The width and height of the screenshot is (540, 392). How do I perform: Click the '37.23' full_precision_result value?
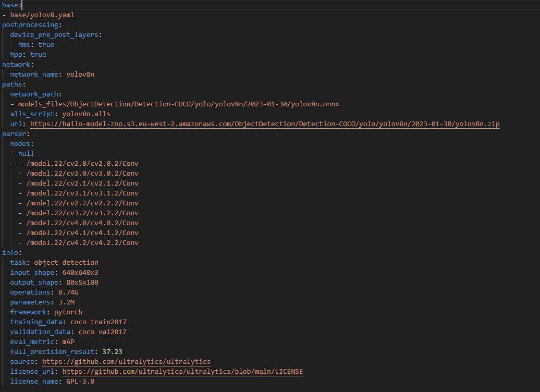point(112,352)
